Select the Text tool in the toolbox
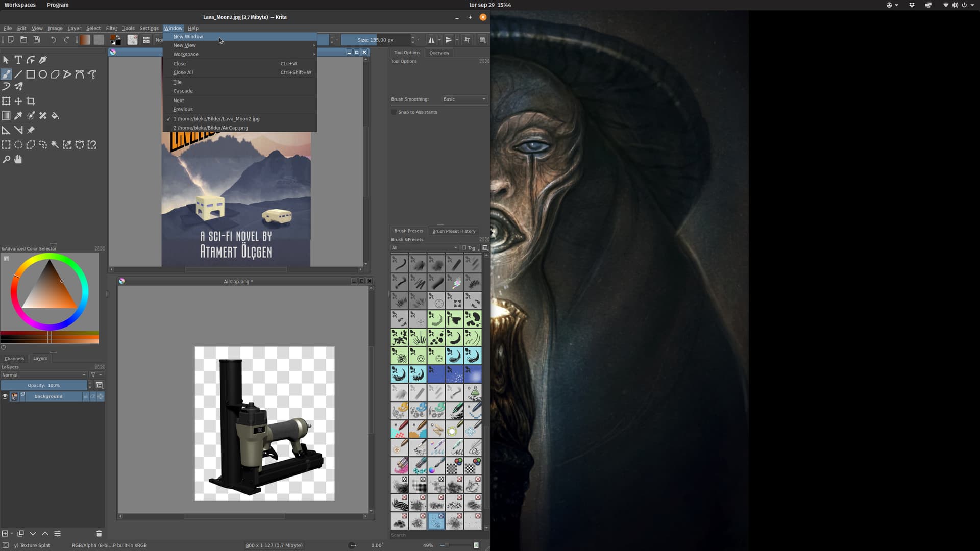This screenshot has height=551, width=980. (x=18, y=60)
